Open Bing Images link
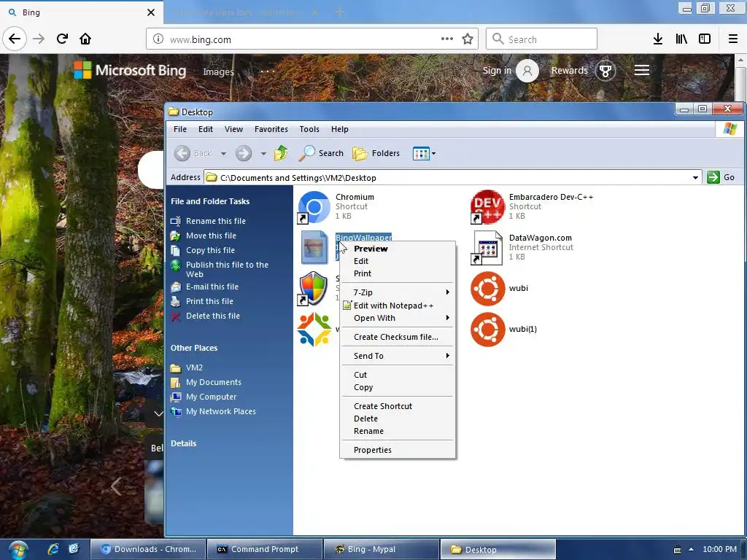Viewport: 747px width, 560px height. coord(218,72)
